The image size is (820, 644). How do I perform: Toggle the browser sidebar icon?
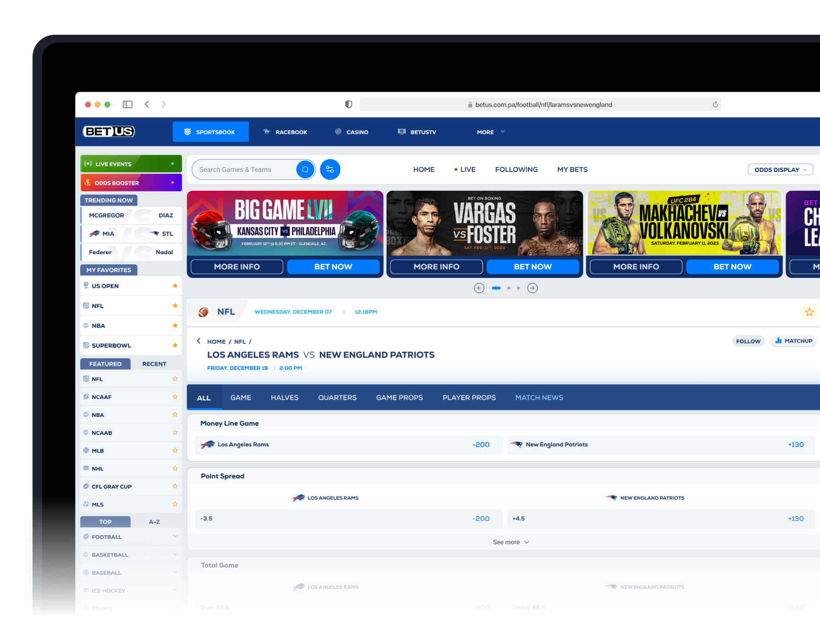tap(128, 105)
